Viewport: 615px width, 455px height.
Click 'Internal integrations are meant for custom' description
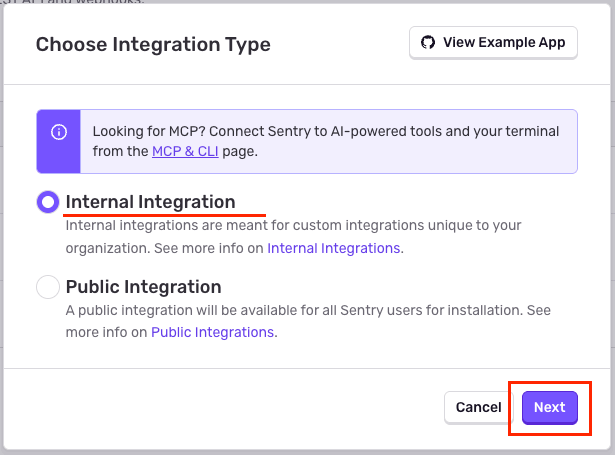coord(293,237)
